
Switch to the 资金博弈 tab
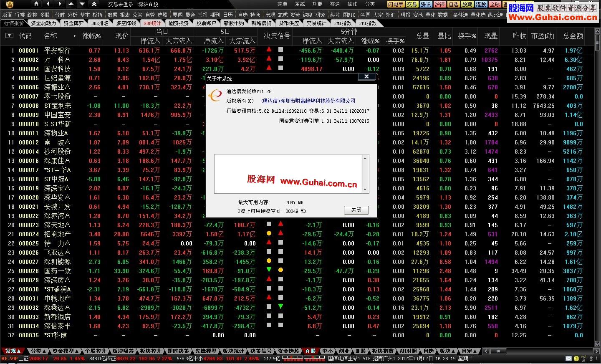[73, 23]
